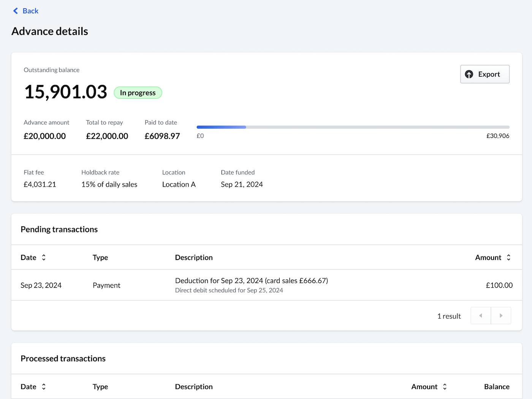Click the Export button
Viewport: 532px width, 399px height.
pos(485,74)
